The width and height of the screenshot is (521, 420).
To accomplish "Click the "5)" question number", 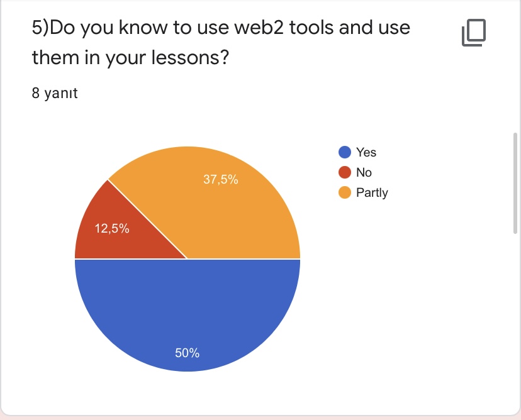I will (x=40, y=28).
